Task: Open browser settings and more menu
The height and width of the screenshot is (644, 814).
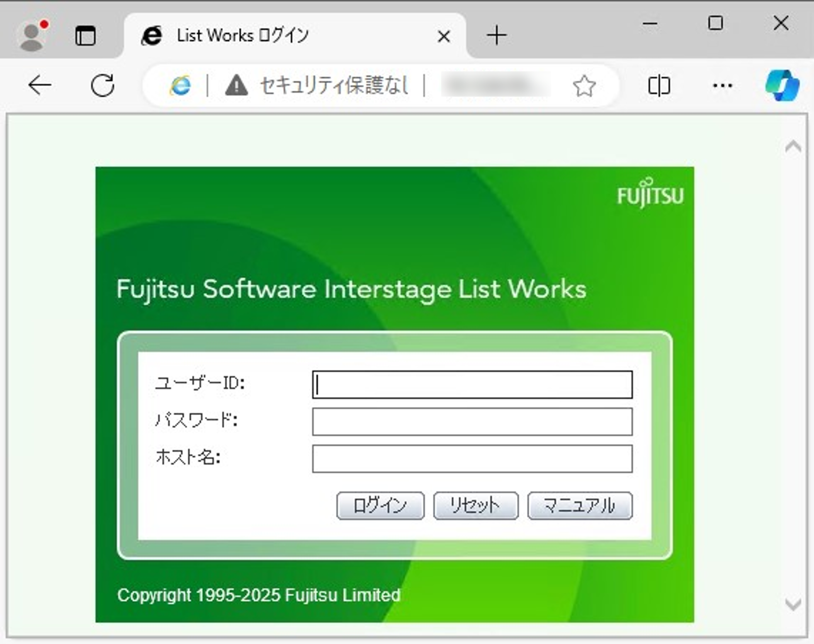Action: pyautogui.click(x=722, y=86)
